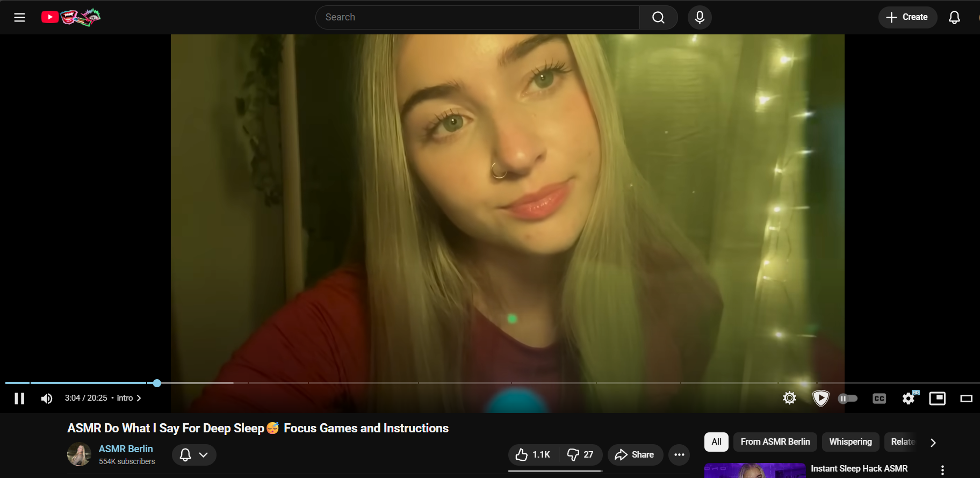This screenshot has width=980, height=478.
Task: Dislike the video (27)
Action: tap(581, 455)
